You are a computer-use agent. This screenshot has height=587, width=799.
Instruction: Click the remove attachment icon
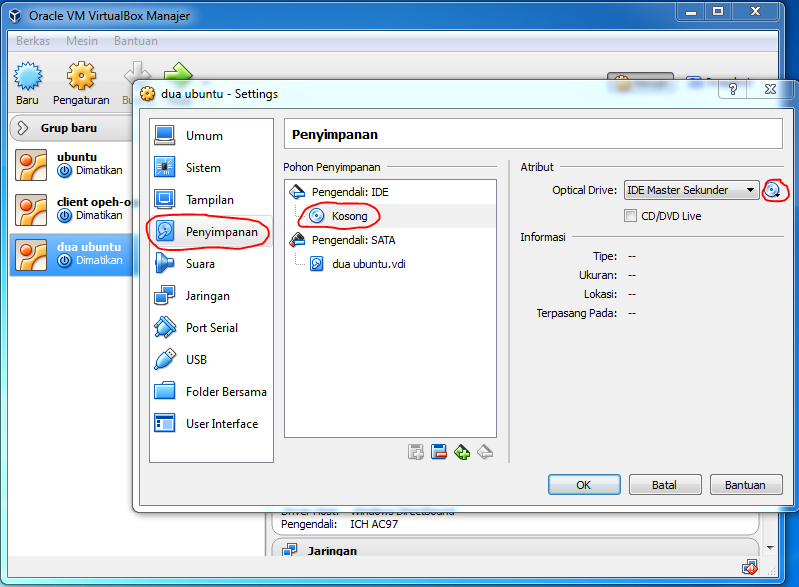[x=439, y=452]
